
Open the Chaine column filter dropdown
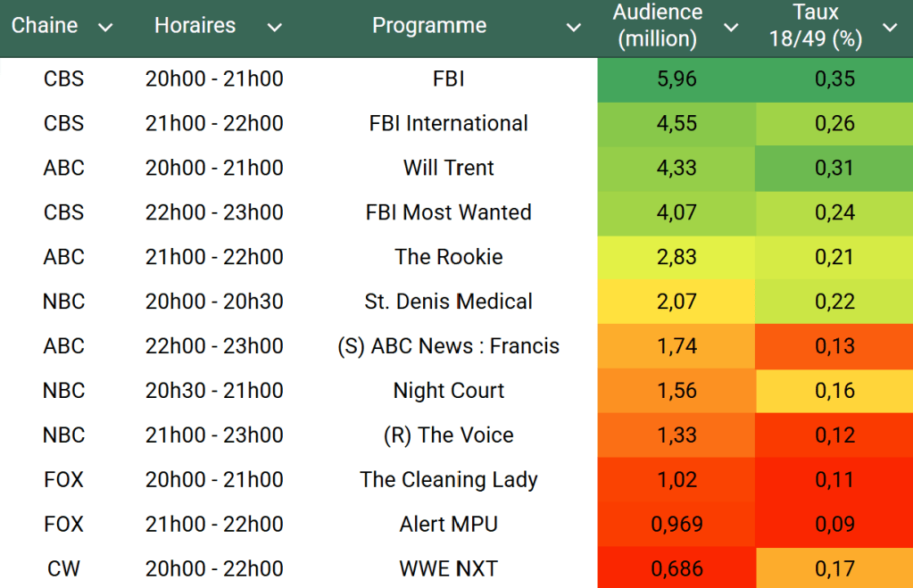105,28
